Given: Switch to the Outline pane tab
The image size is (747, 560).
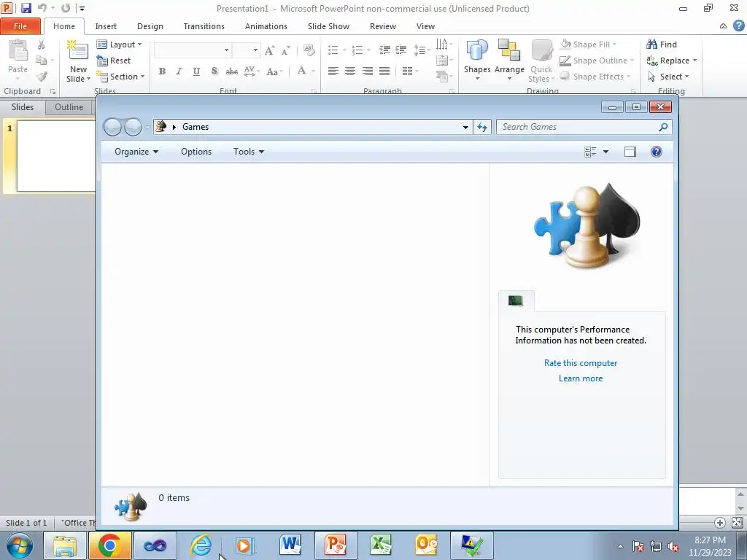Looking at the screenshot, I should pyautogui.click(x=69, y=107).
